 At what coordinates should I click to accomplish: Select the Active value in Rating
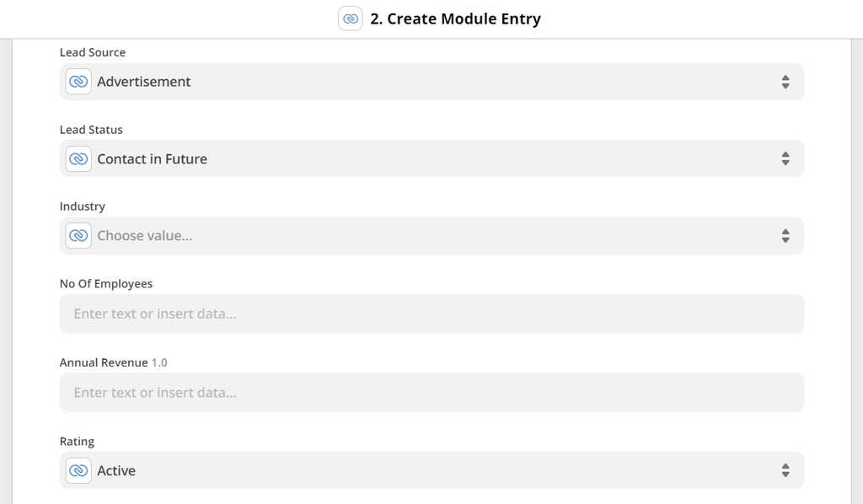[115, 470]
